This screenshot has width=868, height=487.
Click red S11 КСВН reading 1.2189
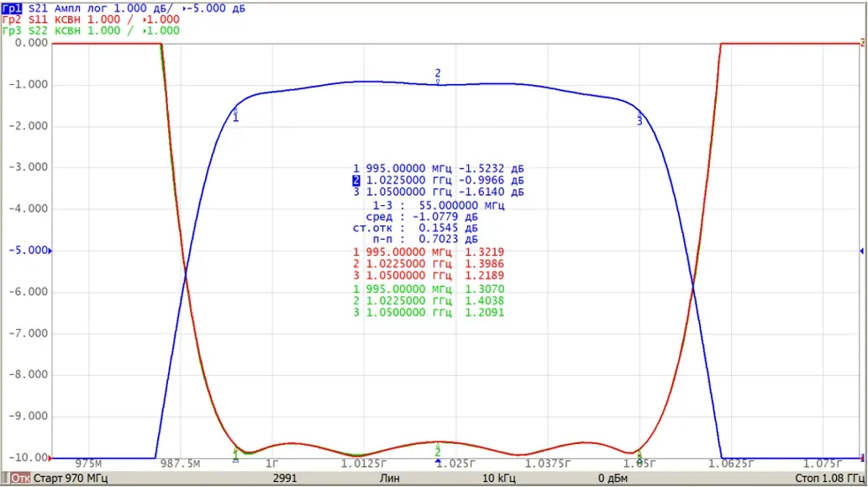484,275
